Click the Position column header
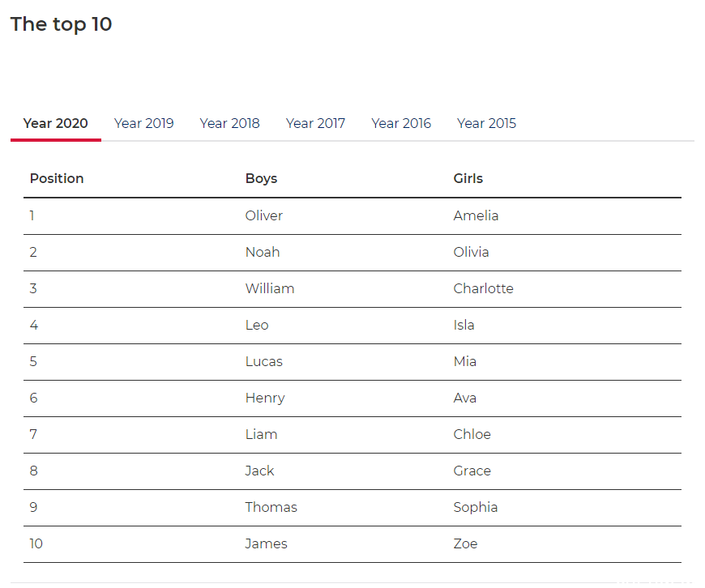 (57, 178)
